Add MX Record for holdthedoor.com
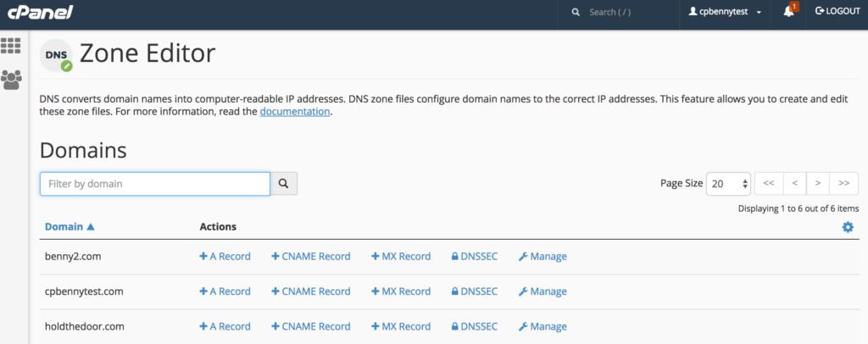 click(x=401, y=326)
